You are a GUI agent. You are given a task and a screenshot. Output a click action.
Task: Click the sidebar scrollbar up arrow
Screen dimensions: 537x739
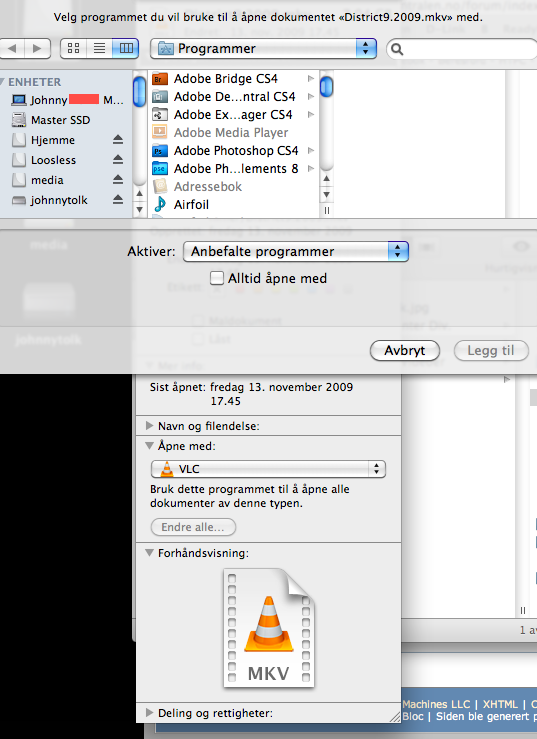pyautogui.click(x=139, y=194)
